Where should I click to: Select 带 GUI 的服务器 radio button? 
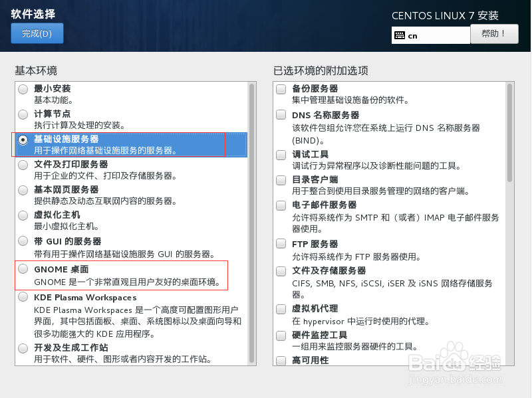(x=23, y=241)
